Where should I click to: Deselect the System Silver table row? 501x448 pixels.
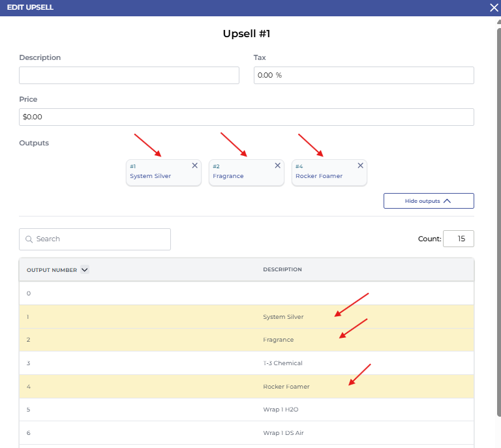pos(247,317)
